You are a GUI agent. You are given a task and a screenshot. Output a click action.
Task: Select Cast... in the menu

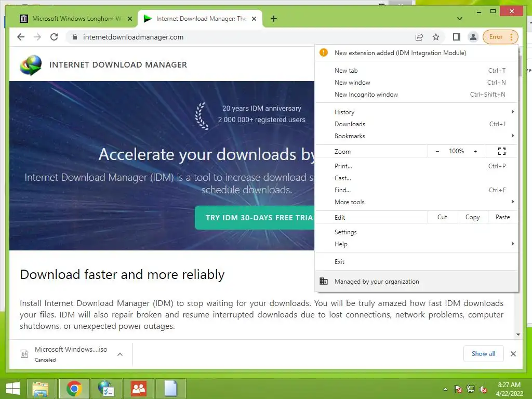click(416, 178)
